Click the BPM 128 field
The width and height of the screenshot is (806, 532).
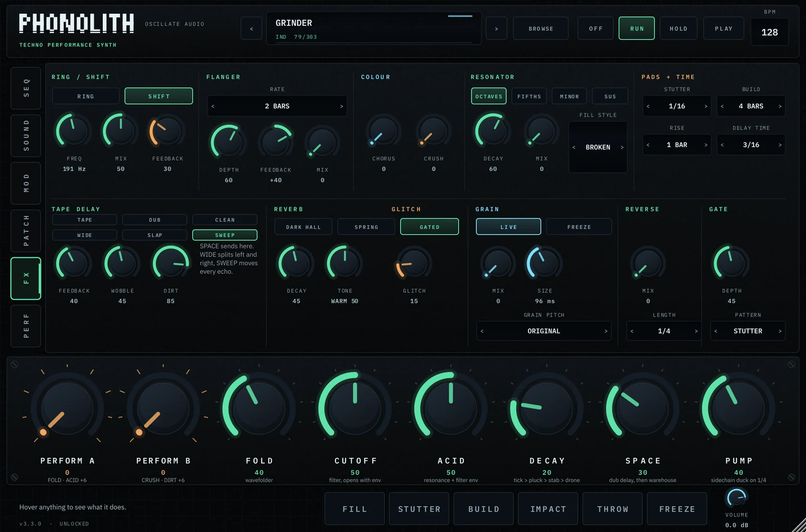pos(769,32)
